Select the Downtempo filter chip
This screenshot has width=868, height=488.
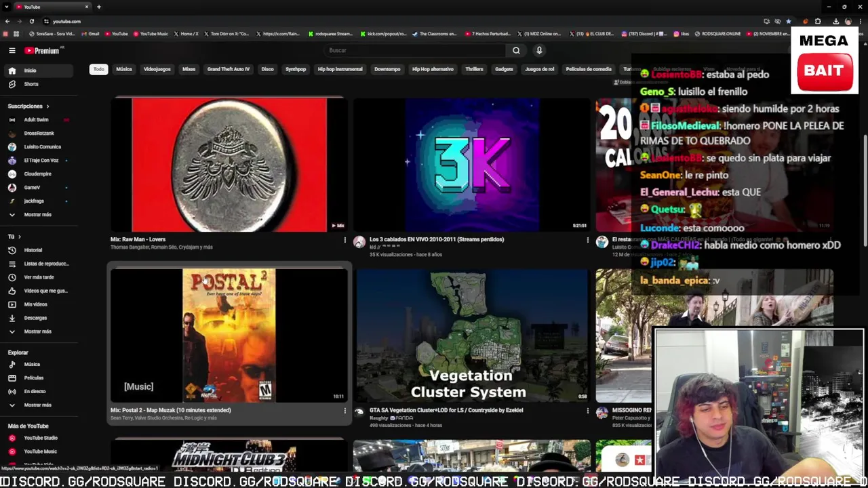[387, 69]
